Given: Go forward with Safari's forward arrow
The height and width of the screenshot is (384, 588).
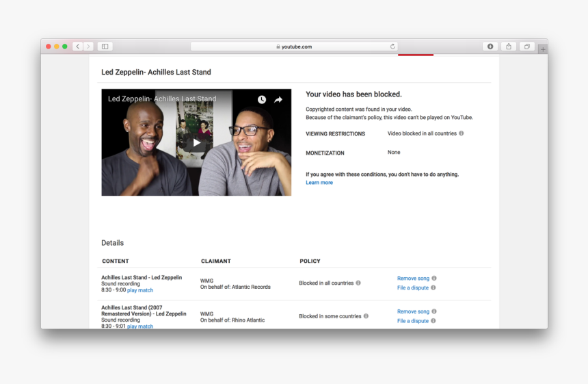Looking at the screenshot, I should click(x=88, y=46).
